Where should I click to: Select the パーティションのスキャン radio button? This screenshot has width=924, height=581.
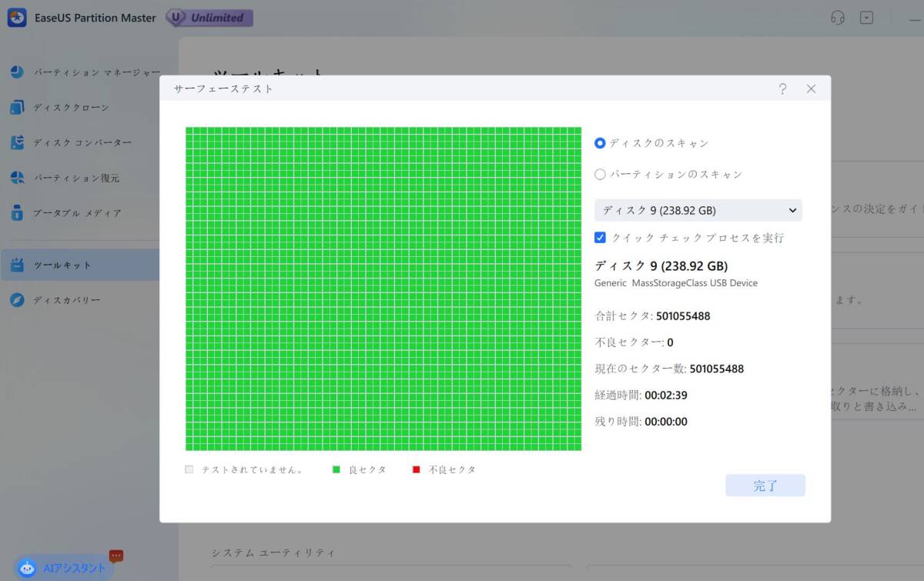pyautogui.click(x=600, y=175)
